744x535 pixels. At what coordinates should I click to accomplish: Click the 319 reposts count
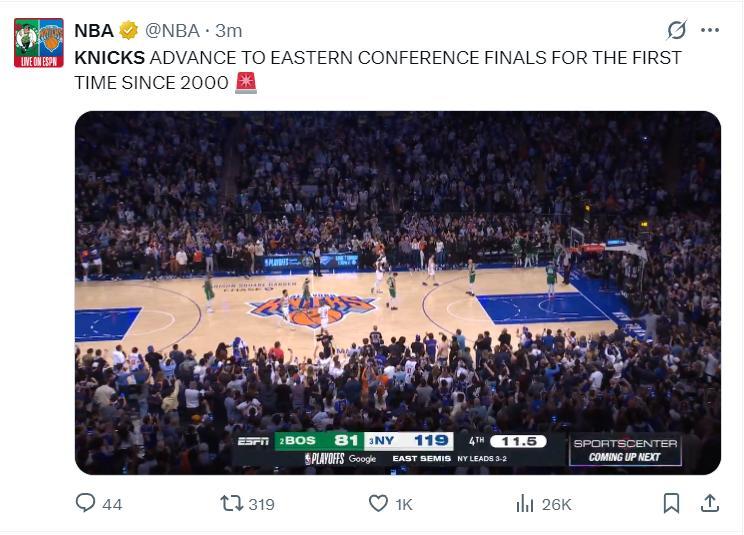coord(261,505)
